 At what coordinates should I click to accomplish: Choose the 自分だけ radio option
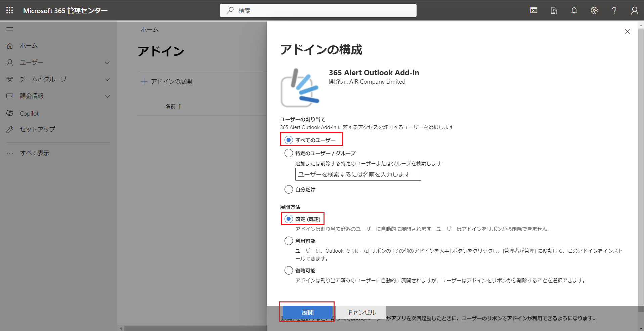pos(289,190)
